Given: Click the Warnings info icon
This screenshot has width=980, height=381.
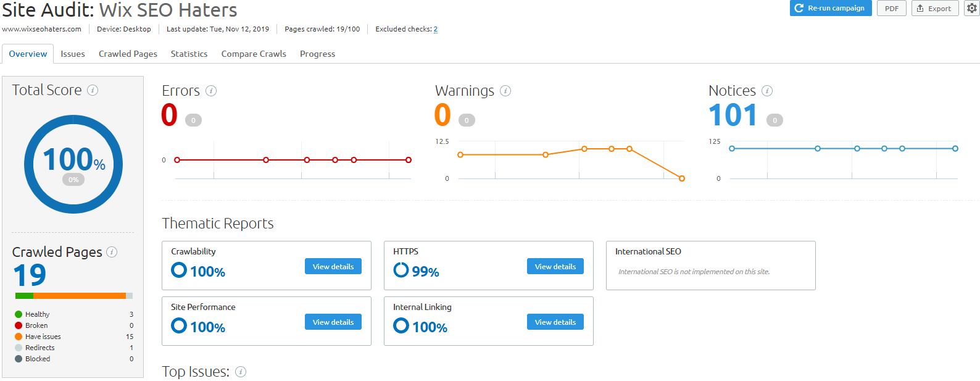Looking at the screenshot, I should pos(505,91).
